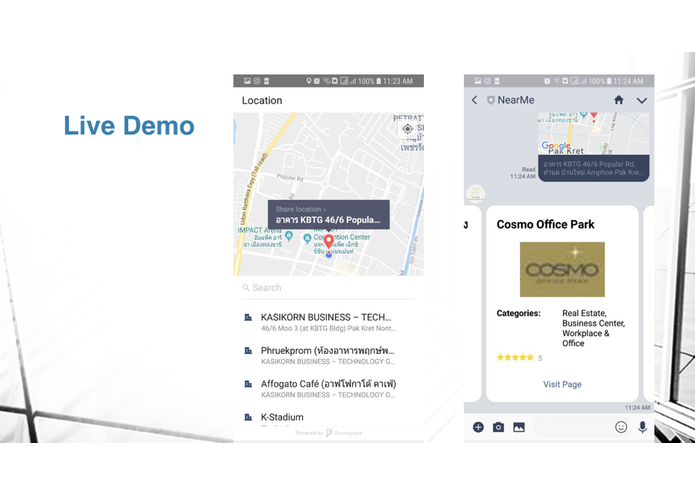Tap the five-star rating on Cosmo card
This screenshot has width=695, height=494.
click(515, 358)
